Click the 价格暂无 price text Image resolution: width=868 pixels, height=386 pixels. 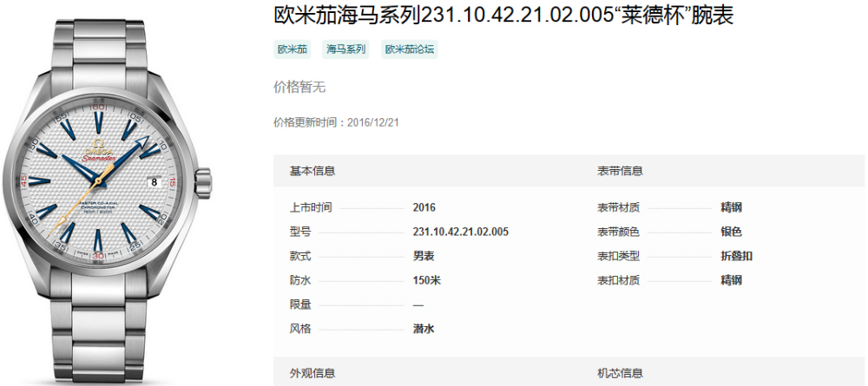point(299,87)
